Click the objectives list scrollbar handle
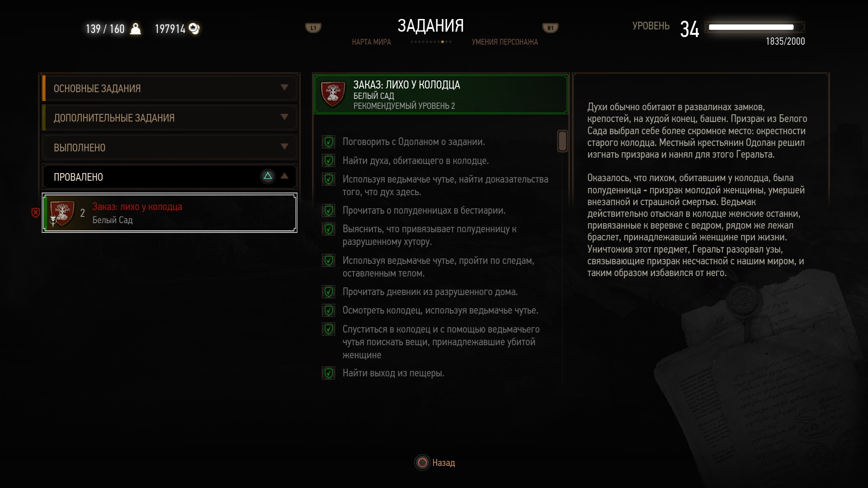This screenshot has width=868, height=488. tap(562, 141)
